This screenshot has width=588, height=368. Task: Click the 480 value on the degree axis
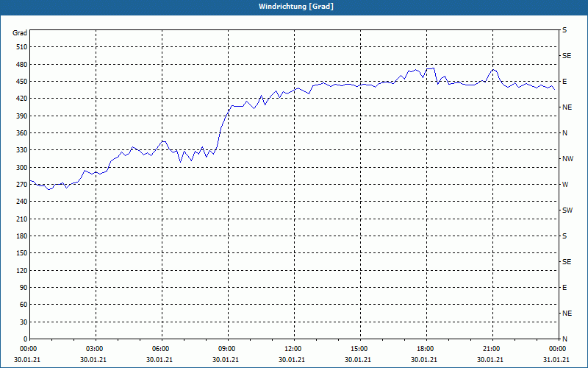(22, 65)
